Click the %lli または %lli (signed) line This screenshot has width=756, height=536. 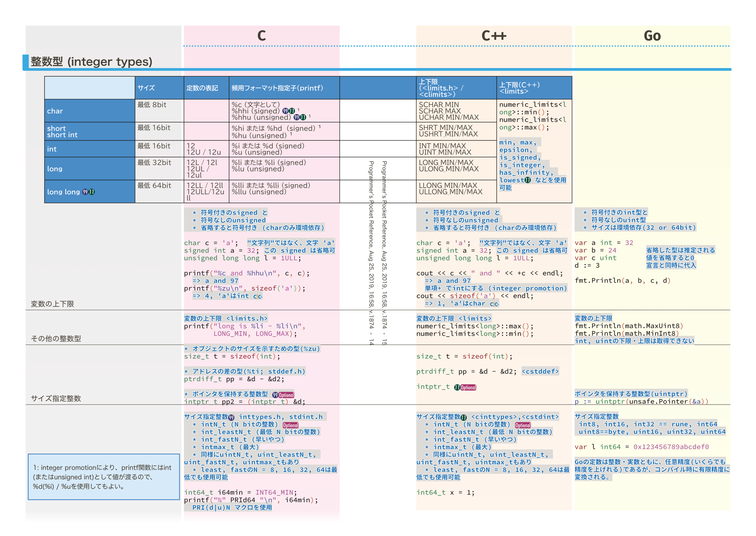[x=271, y=185]
